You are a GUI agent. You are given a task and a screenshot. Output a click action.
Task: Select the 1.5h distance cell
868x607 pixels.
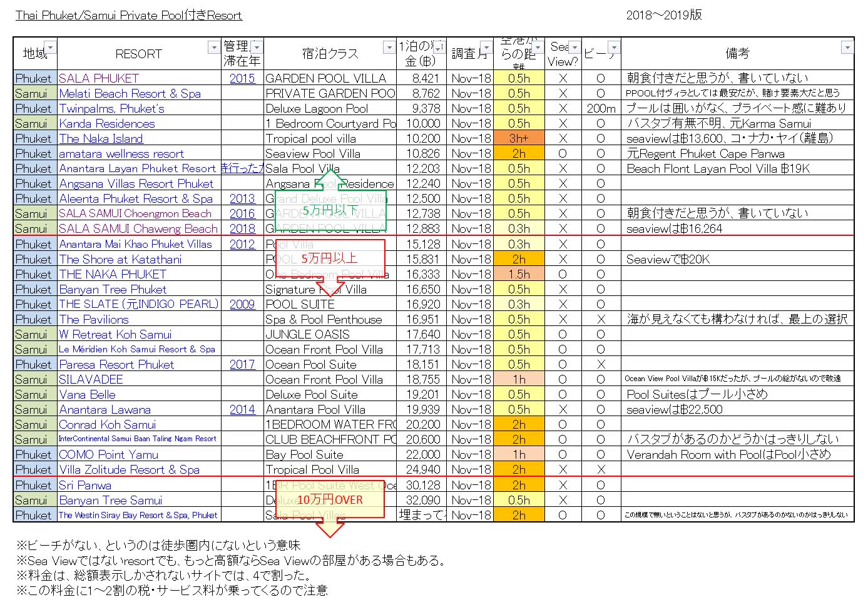tap(519, 274)
